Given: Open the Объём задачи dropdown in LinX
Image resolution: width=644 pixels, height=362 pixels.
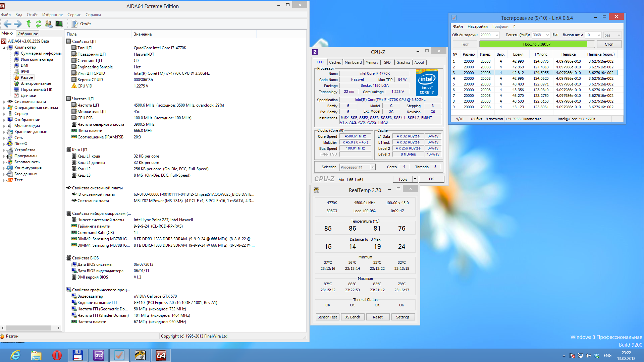Looking at the screenshot, I should pyautogui.click(x=497, y=35).
